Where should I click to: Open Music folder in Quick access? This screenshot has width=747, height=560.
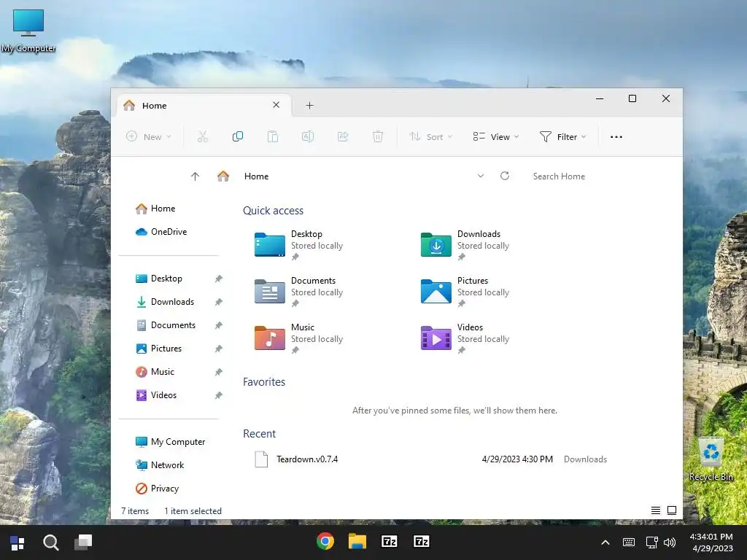pos(298,338)
